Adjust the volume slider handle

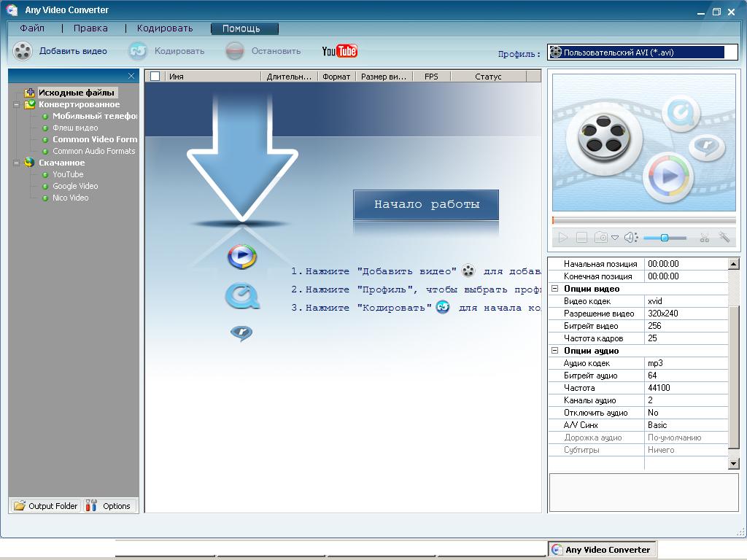(664, 238)
